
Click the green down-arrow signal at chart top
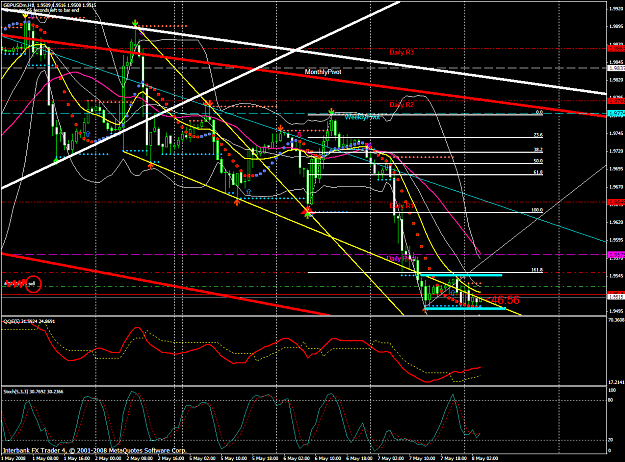coord(136,22)
